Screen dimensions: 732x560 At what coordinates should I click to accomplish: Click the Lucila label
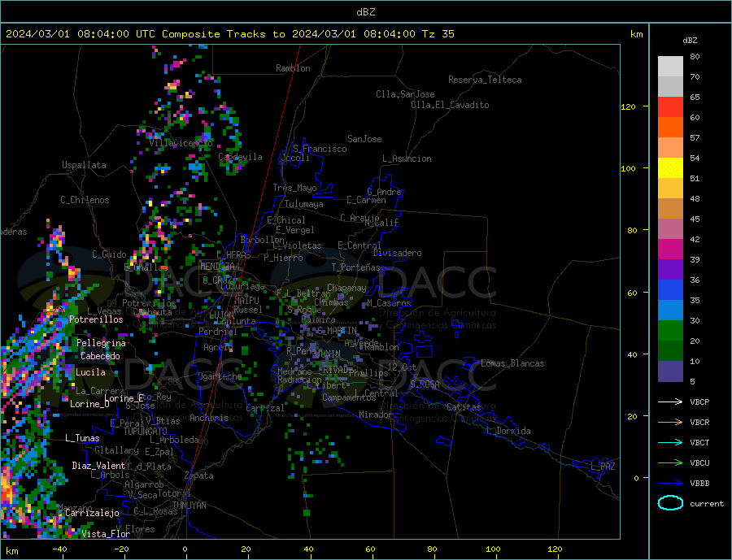(90, 372)
